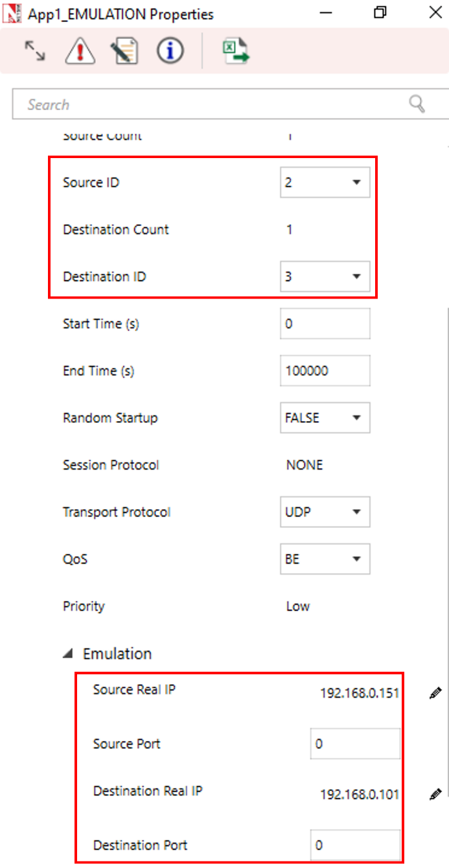Open the Source ID dropdown
The image size is (449, 868).
click(x=356, y=183)
